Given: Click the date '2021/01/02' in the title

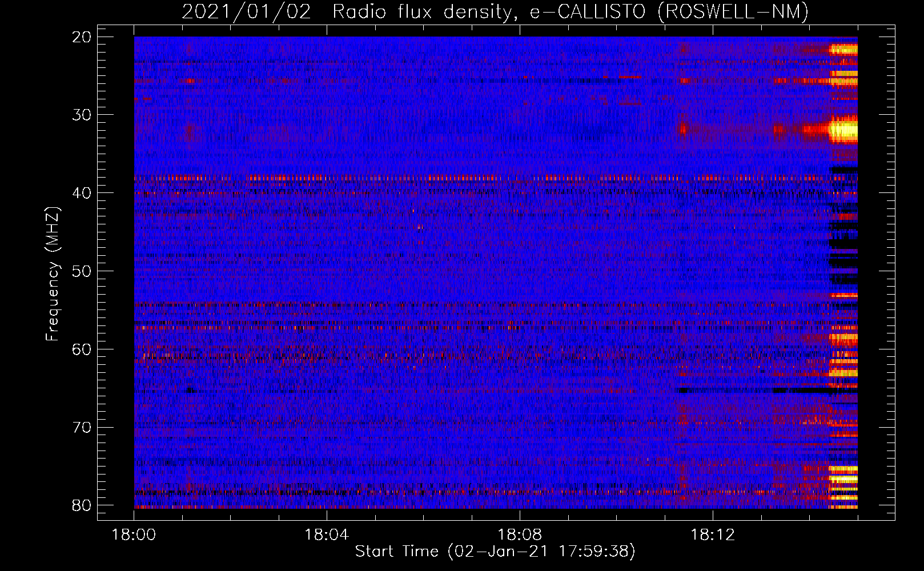Looking at the screenshot, I should pos(247,12).
